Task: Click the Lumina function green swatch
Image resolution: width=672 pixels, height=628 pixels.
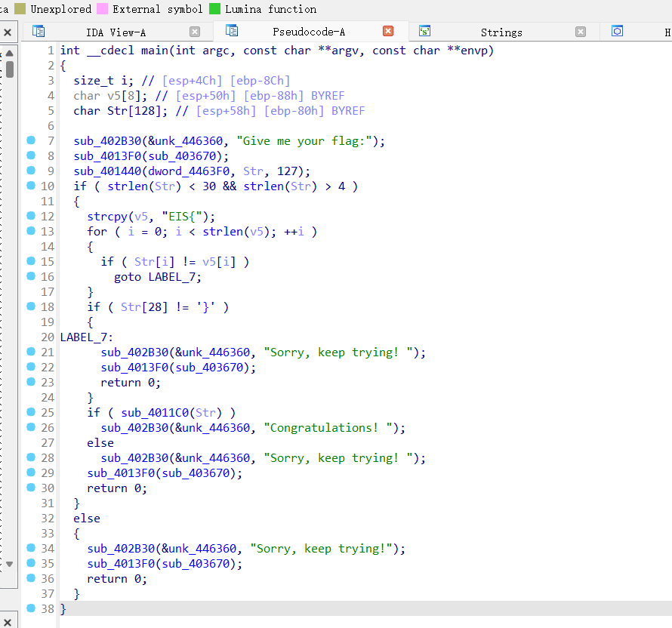Action: coord(214,8)
